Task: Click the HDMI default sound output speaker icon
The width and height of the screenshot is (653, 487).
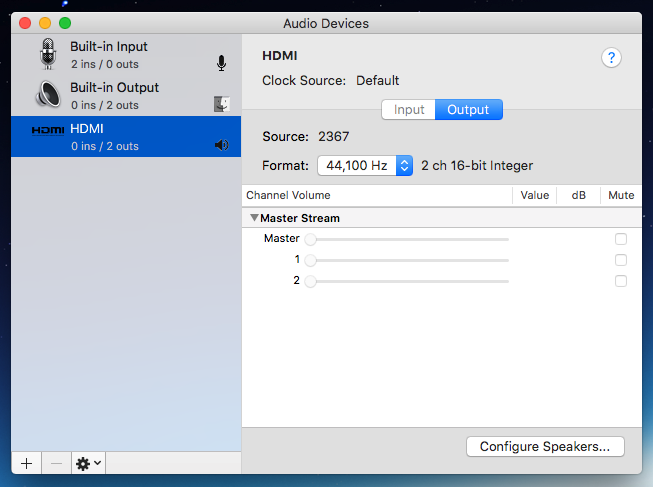Action: coord(222,145)
